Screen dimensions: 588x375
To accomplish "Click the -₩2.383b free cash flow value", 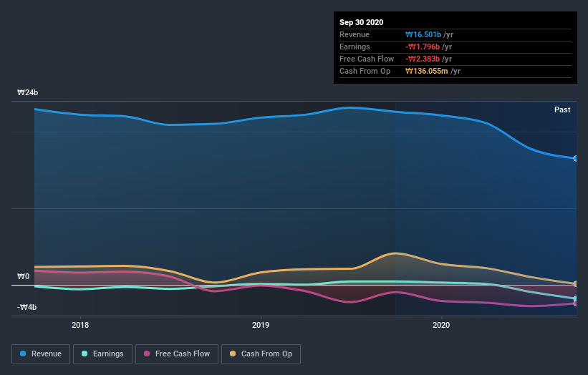I will click(x=423, y=59).
